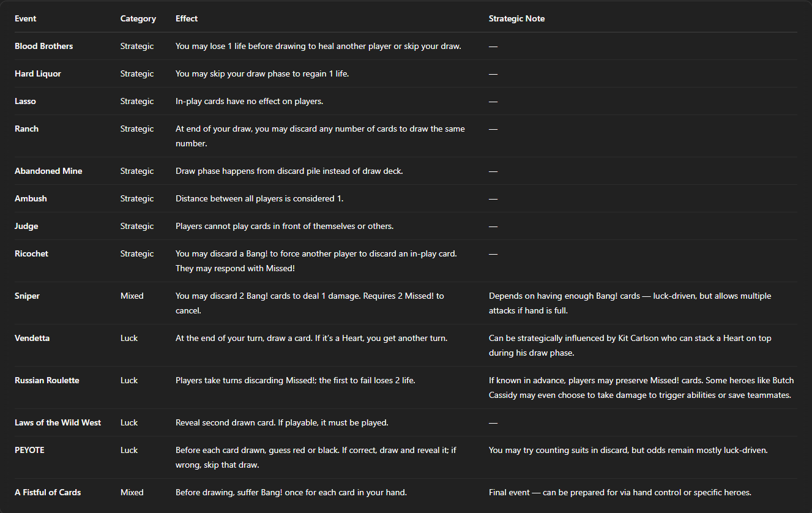This screenshot has height=513, width=812.
Task: Click the PEYOTE event name
Action: (29, 450)
